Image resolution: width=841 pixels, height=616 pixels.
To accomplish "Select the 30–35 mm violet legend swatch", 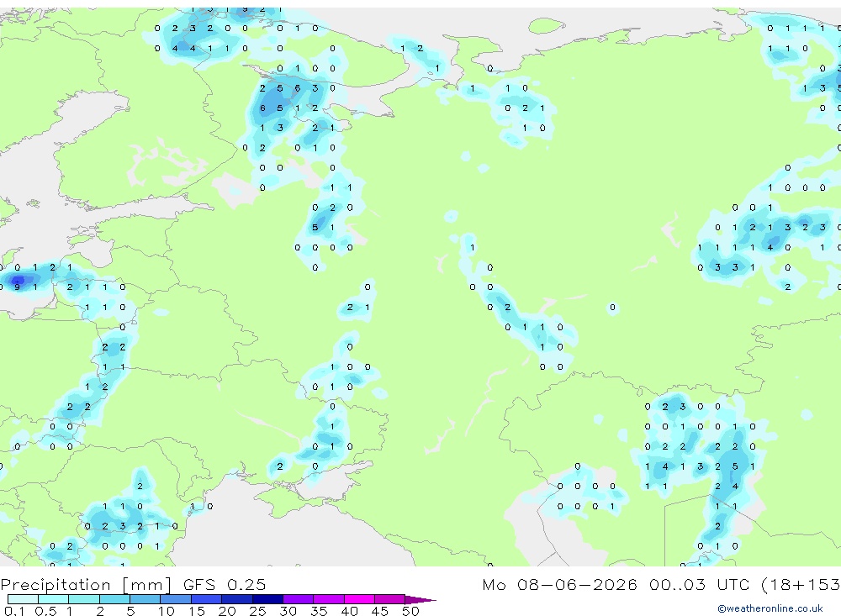I will [299, 599].
